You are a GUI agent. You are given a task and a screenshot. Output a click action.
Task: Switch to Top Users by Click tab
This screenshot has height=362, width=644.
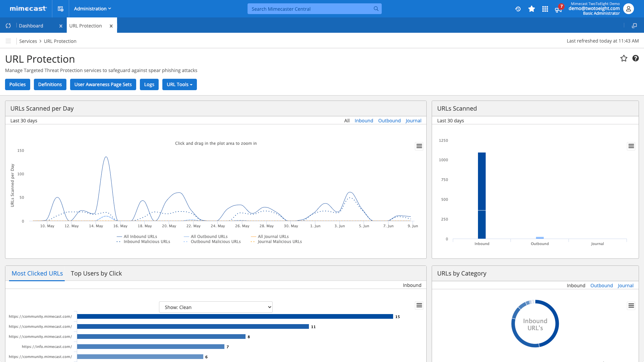coord(96,274)
